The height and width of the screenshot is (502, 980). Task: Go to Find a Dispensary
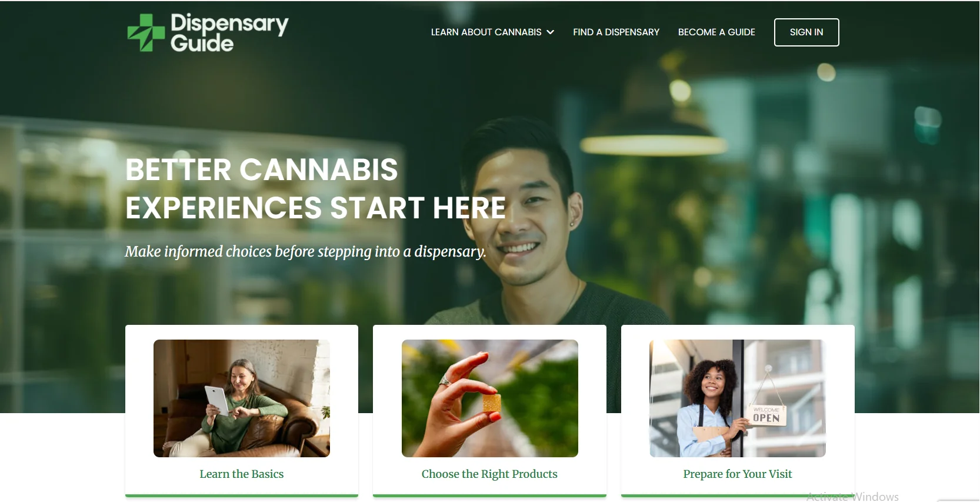pos(616,32)
